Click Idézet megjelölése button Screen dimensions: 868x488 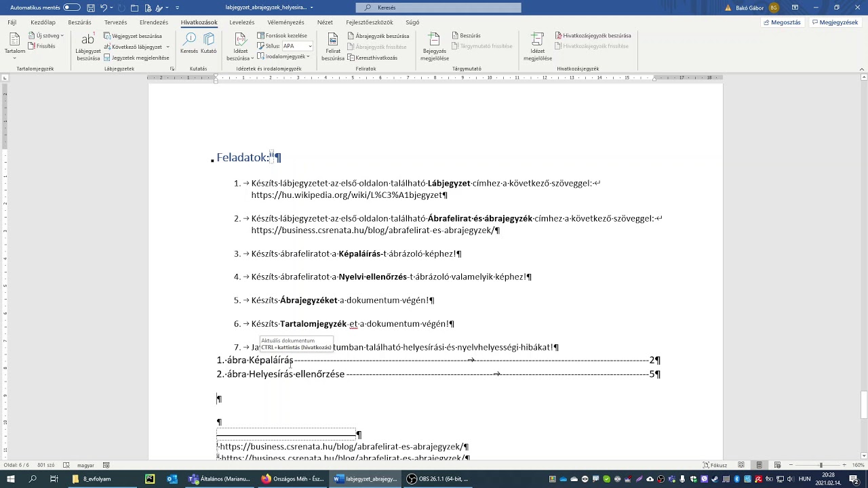click(x=538, y=47)
